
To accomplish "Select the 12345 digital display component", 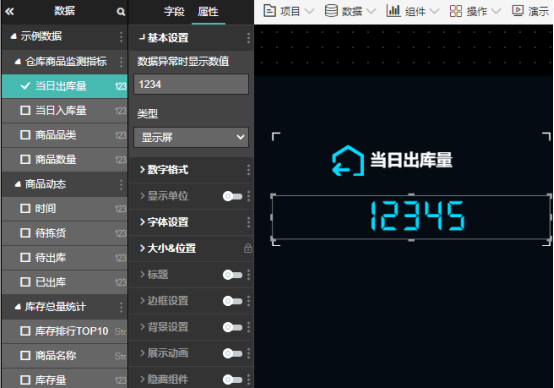I will 411,217.
